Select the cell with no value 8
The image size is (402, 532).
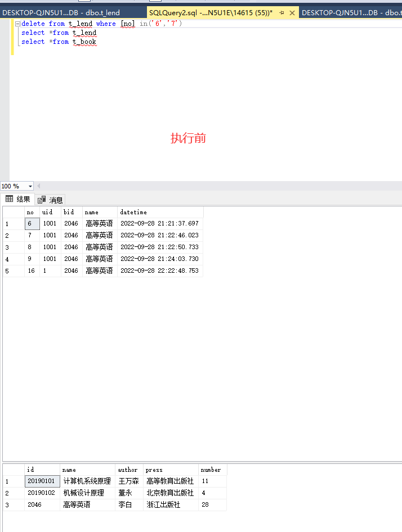(32, 247)
